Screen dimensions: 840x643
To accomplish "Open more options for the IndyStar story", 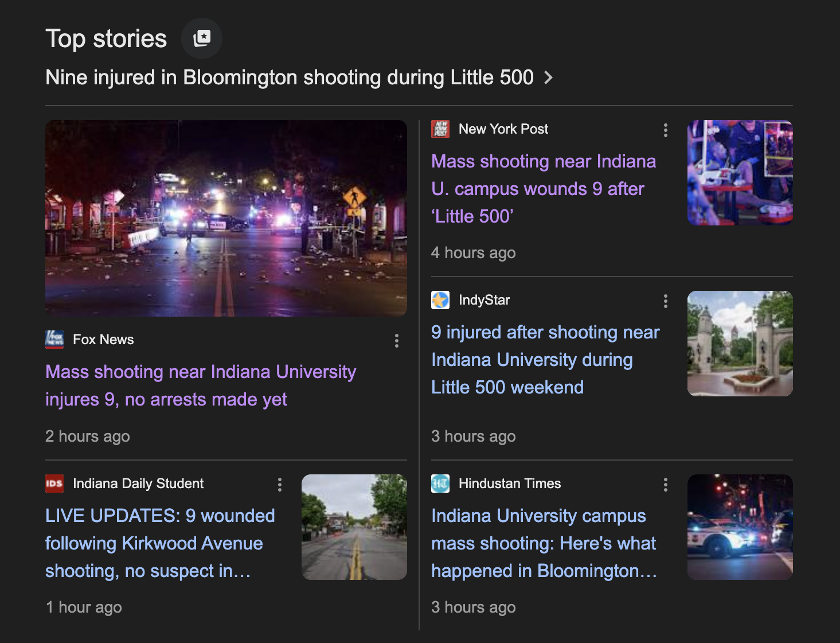I will tap(666, 301).
